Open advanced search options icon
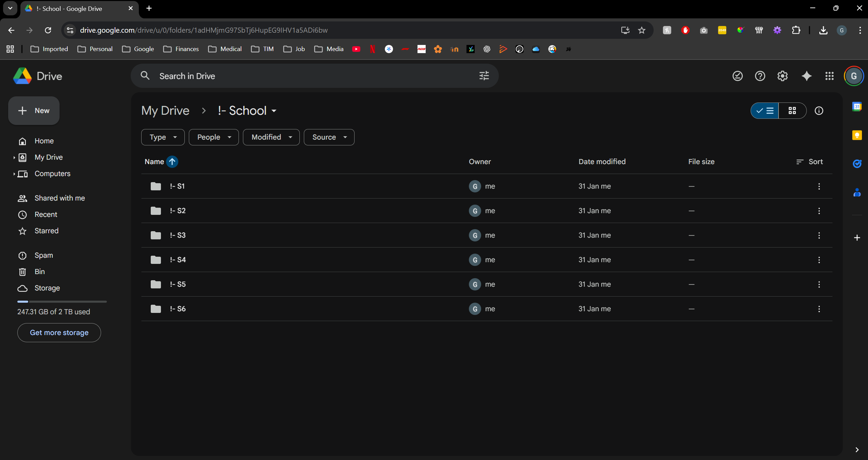Viewport: 868px width, 460px height. [x=484, y=76]
